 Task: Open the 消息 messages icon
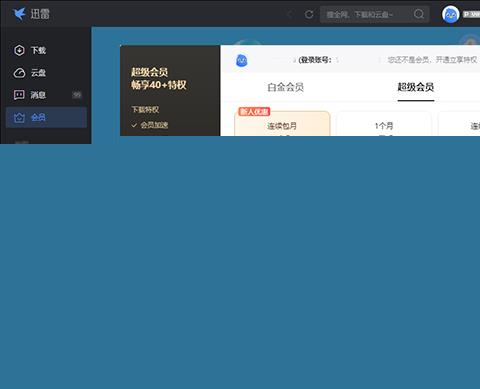pos(19,95)
